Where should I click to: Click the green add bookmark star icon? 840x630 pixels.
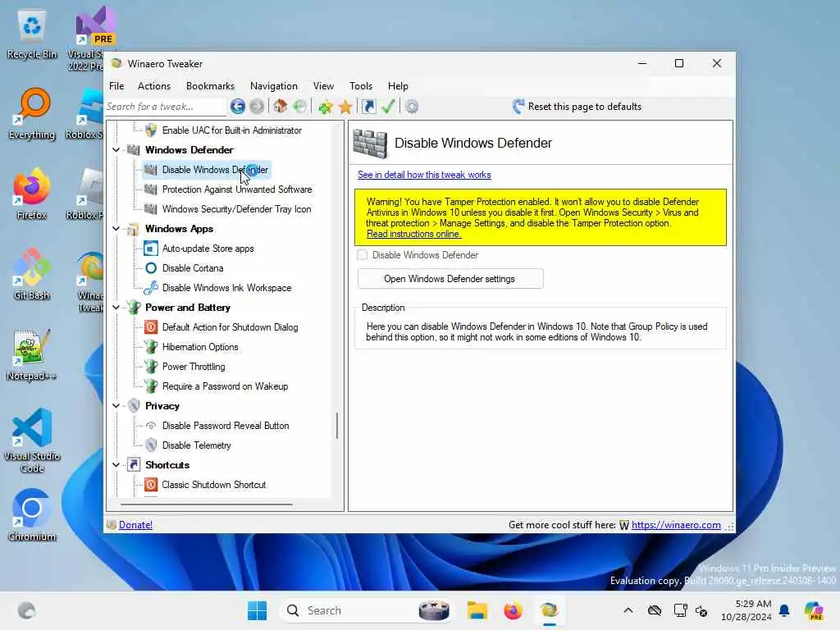(325, 107)
